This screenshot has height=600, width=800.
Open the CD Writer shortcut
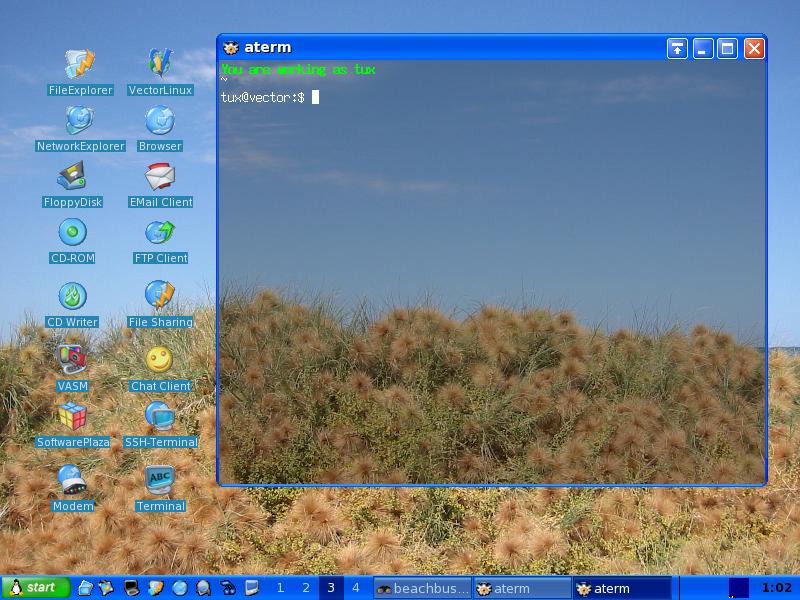(x=72, y=297)
